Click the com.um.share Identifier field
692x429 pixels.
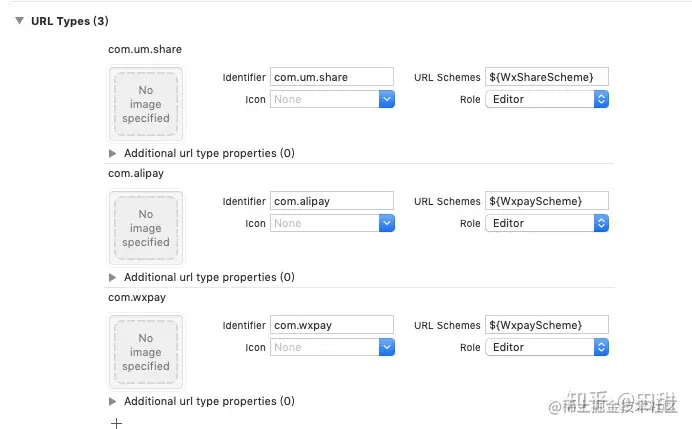[x=332, y=77]
